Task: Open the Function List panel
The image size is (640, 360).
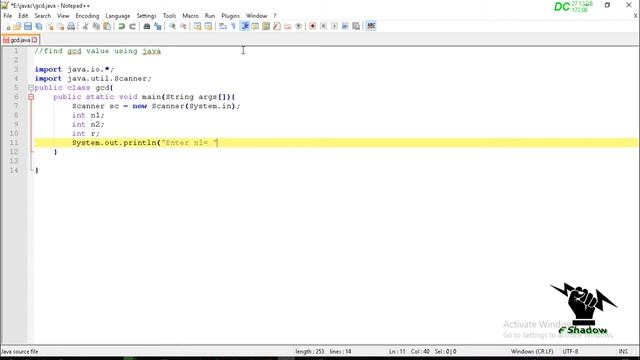Action: point(277,27)
